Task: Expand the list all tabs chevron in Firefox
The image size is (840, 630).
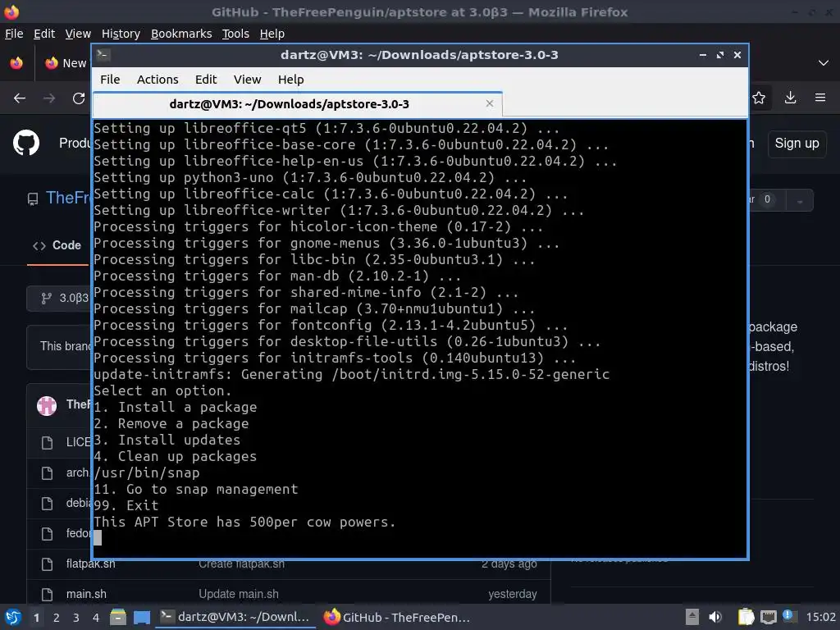Action: coord(824,62)
